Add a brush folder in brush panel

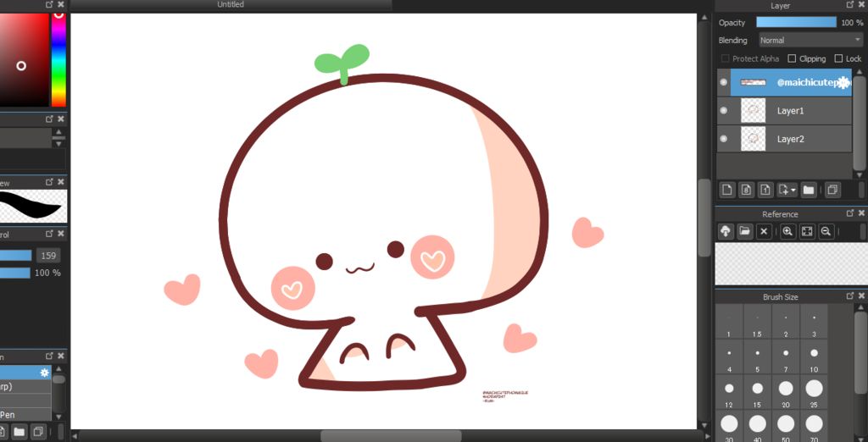pyautogui.click(x=19, y=431)
